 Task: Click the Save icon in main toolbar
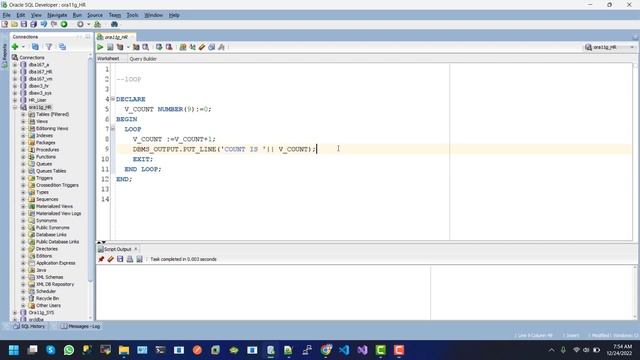[x=24, y=24]
